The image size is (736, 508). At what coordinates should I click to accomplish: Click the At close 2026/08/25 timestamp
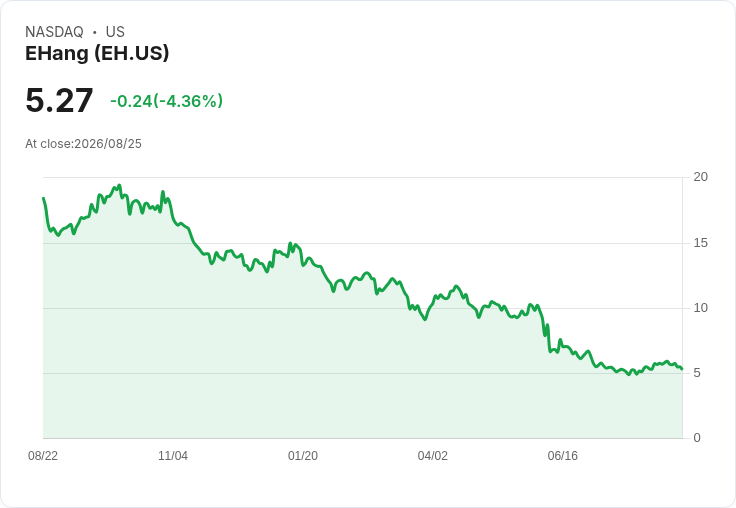(84, 144)
